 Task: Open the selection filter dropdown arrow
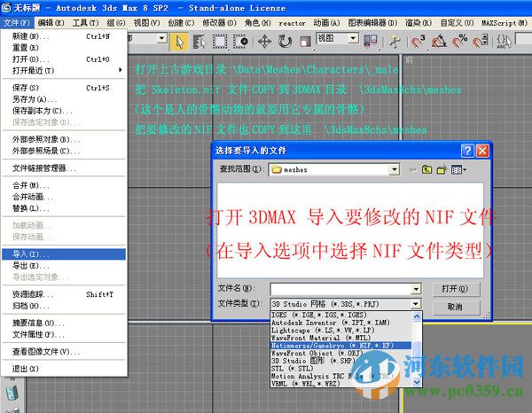162,38
